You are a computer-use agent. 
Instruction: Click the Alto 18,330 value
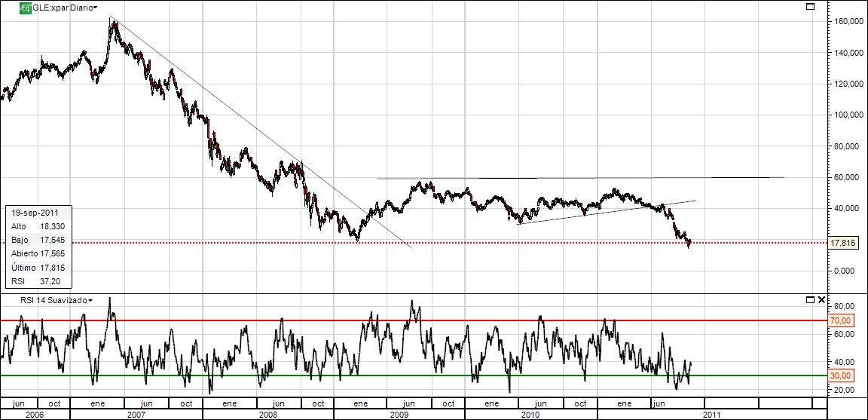(x=53, y=226)
